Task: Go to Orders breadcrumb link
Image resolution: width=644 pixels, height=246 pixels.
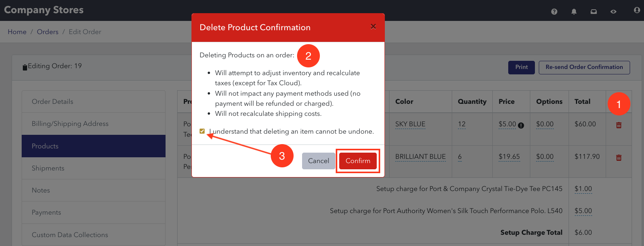Action: pyautogui.click(x=48, y=32)
